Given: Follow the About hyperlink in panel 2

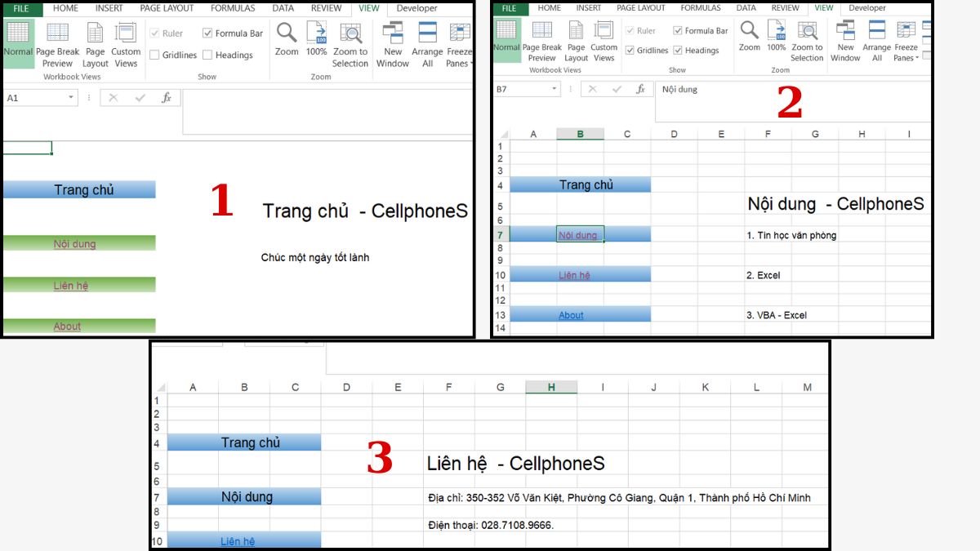Looking at the screenshot, I should pyautogui.click(x=571, y=315).
